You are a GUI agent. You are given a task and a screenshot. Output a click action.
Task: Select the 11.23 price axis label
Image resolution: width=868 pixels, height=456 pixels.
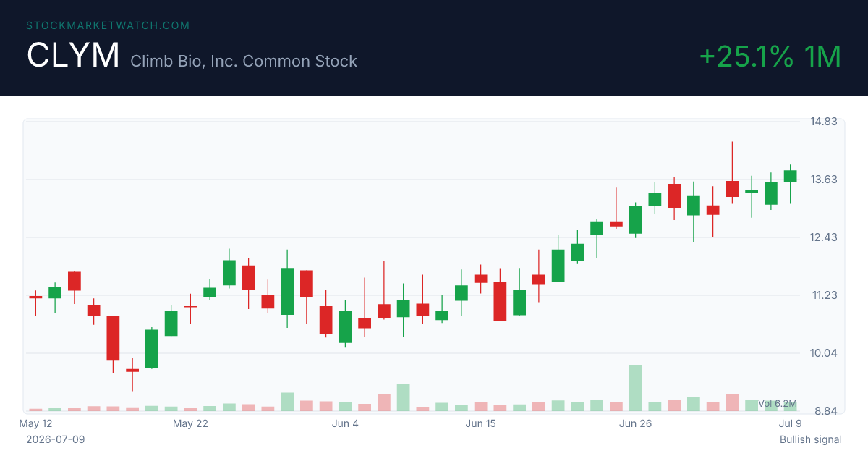tap(822, 295)
